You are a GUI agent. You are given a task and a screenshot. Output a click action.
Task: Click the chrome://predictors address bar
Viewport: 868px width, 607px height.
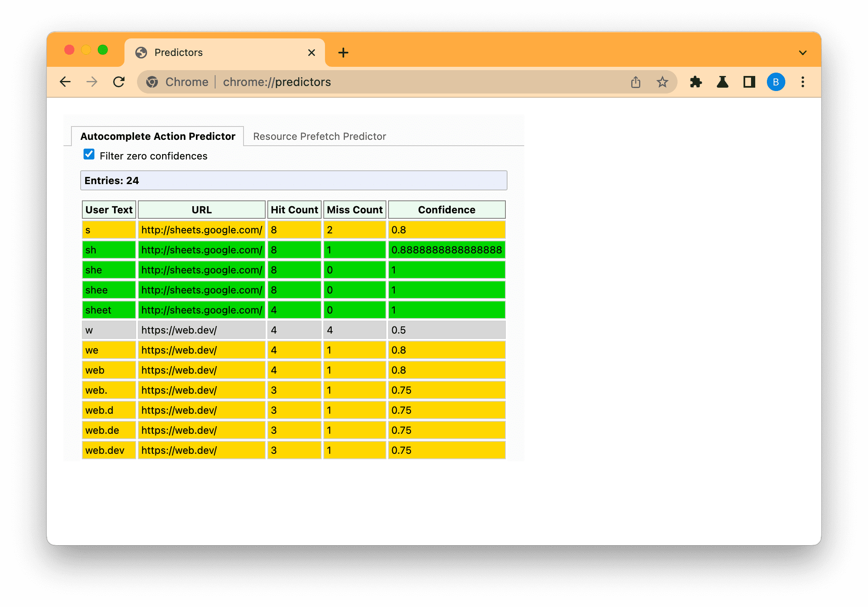(x=277, y=82)
